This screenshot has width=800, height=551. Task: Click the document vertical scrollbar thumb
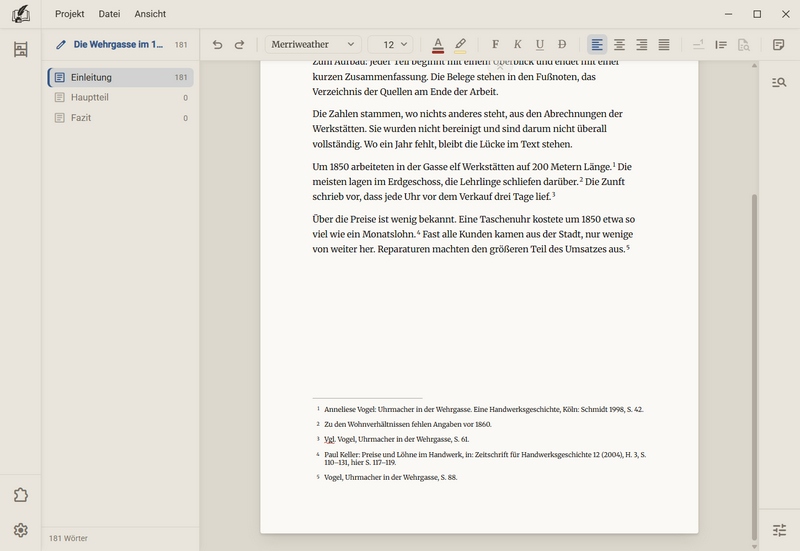pos(754,366)
